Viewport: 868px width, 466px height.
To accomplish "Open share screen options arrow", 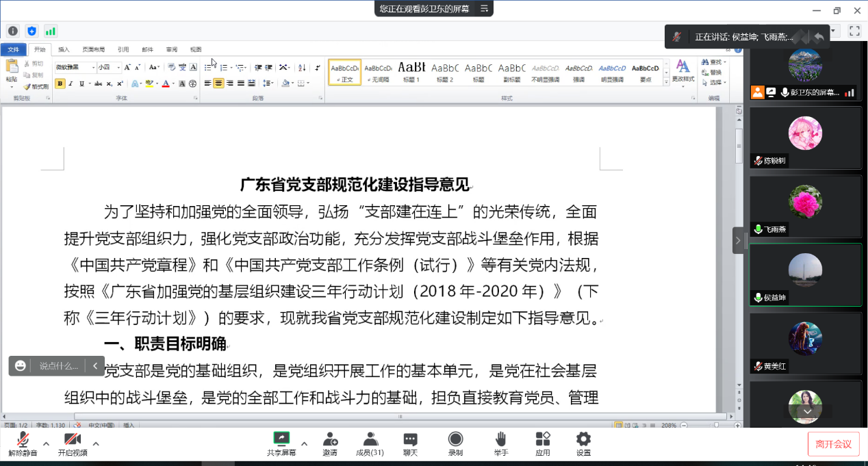I will click(x=304, y=443).
